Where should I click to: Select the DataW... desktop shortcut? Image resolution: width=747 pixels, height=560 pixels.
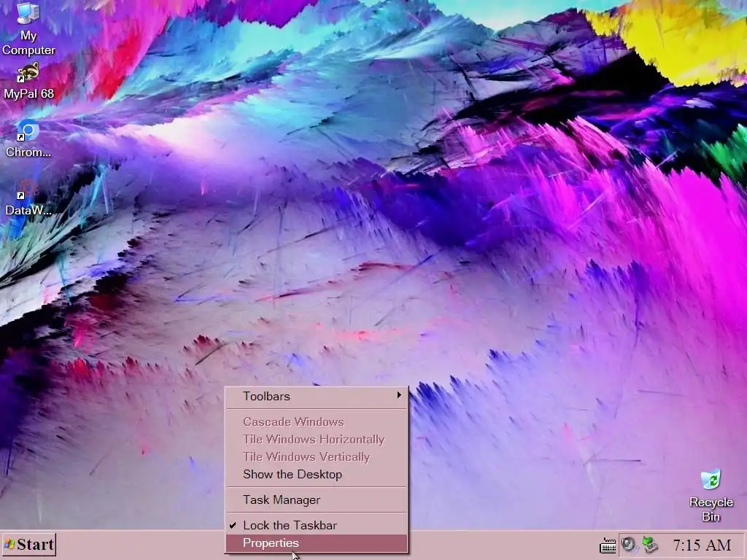pos(28,198)
